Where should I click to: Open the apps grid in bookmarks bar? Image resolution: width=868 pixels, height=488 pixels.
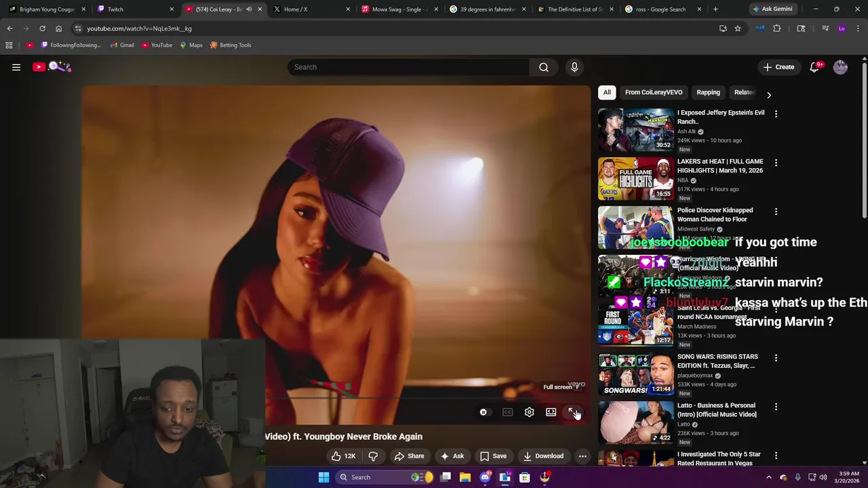coord(9,45)
